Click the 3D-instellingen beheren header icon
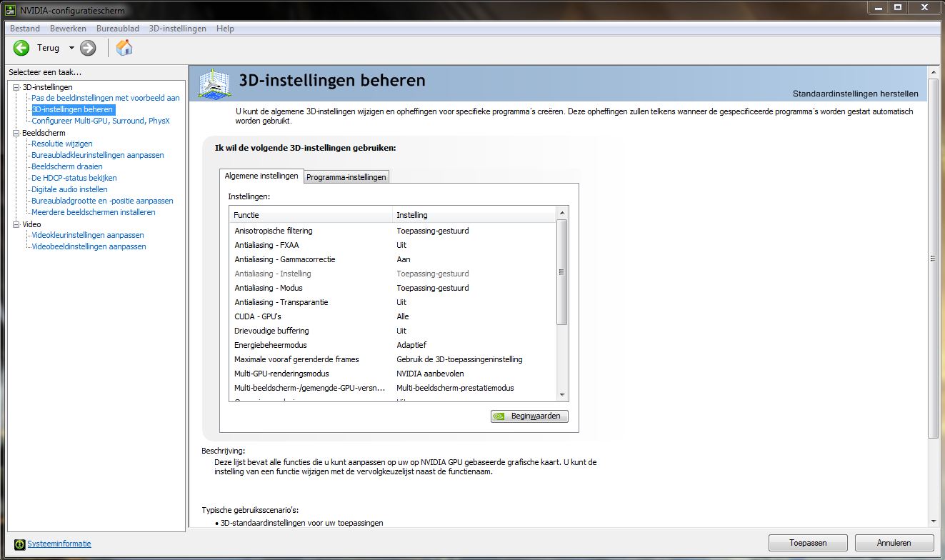This screenshot has width=945, height=560. [x=214, y=83]
